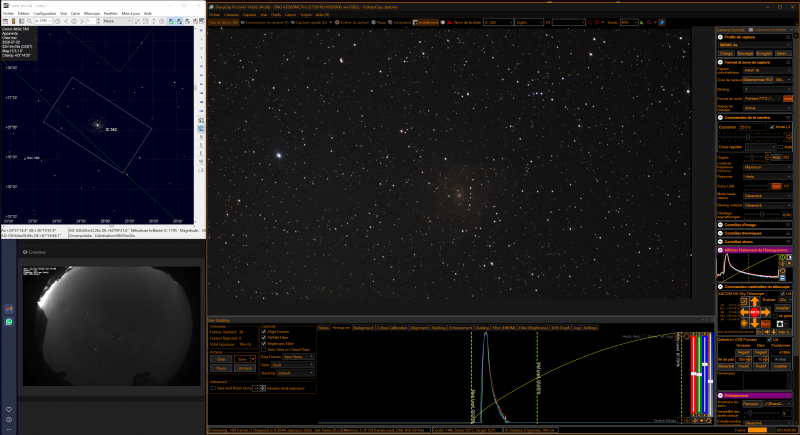Viewport: 800px width, 435px height.
Task: Toggle the Brightness Filter checkbox
Action: coord(264,344)
